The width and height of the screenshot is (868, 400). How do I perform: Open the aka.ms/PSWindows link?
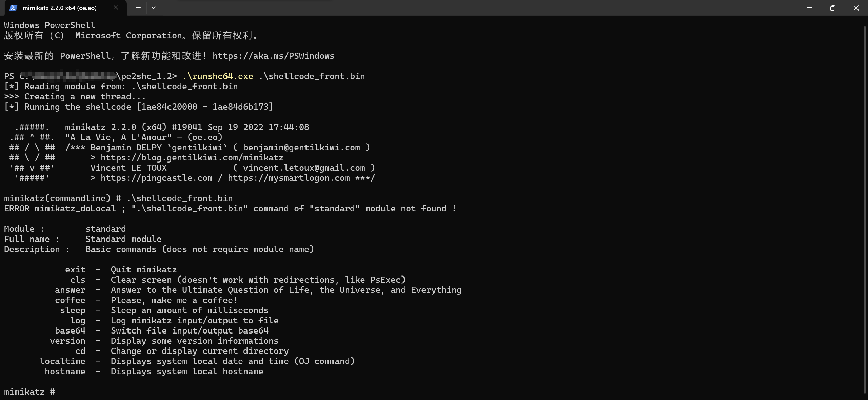(273, 56)
